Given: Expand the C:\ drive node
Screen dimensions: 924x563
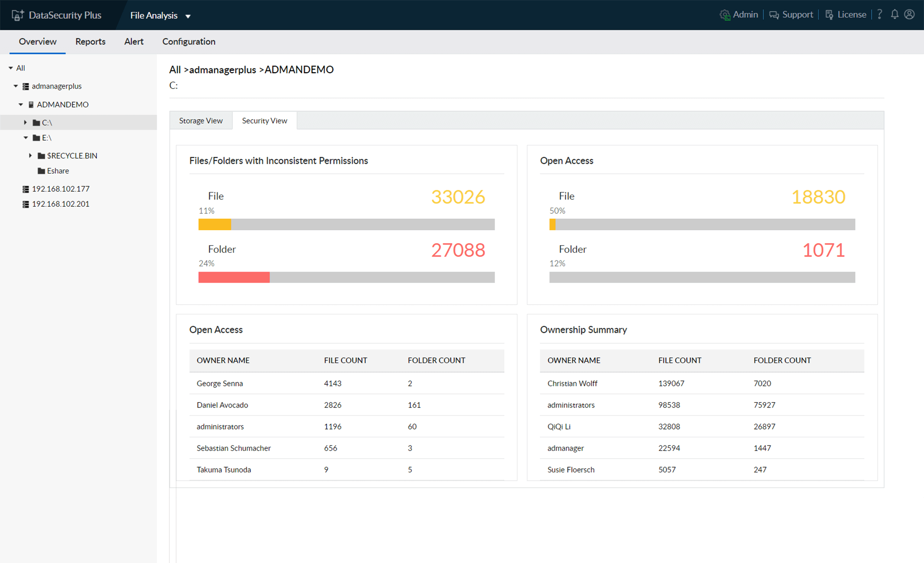Looking at the screenshot, I should [x=26, y=122].
